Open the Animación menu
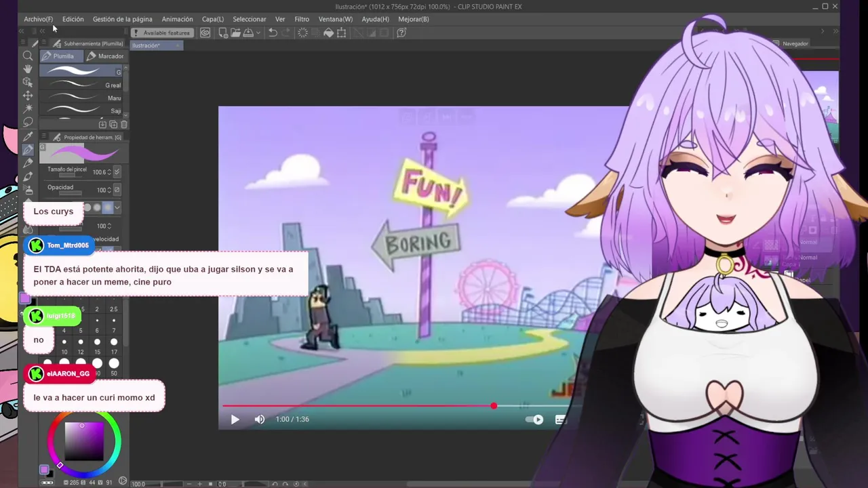 point(177,19)
